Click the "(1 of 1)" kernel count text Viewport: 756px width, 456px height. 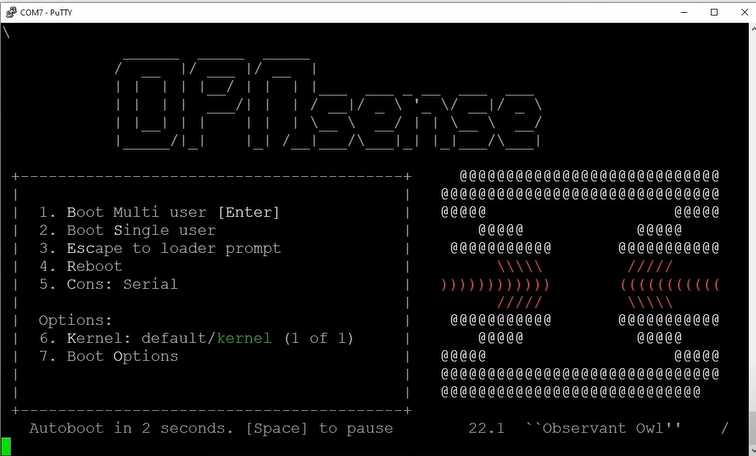pos(319,338)
